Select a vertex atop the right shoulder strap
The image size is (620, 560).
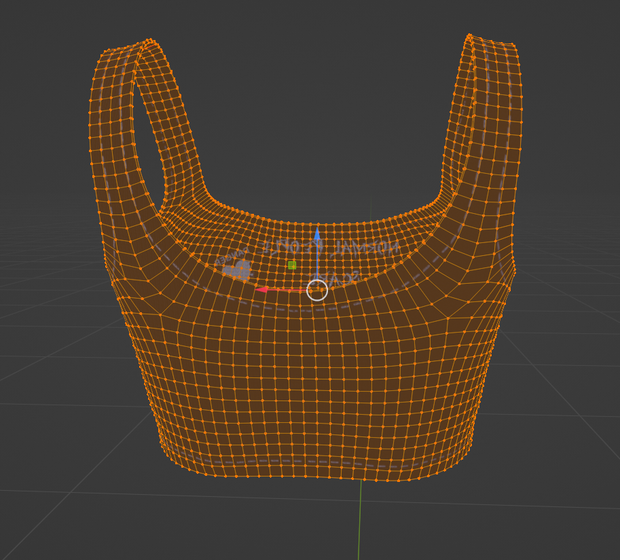[470, 36]
